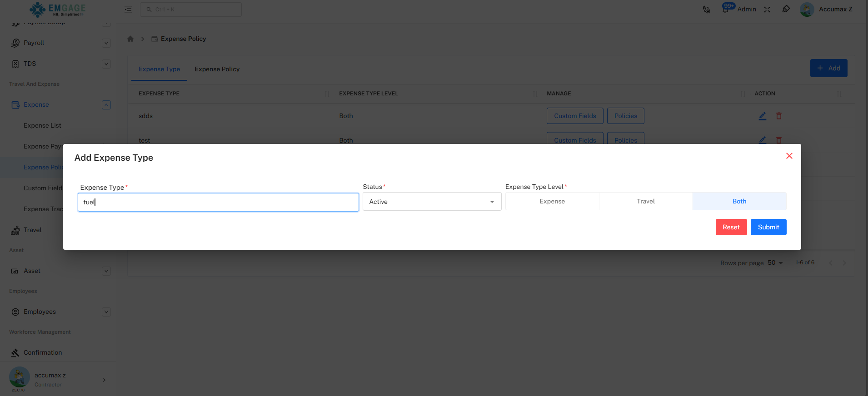Click the Payroll sidebar icon
Viewport: 868px width, 396px height.
tap(15, 43)
